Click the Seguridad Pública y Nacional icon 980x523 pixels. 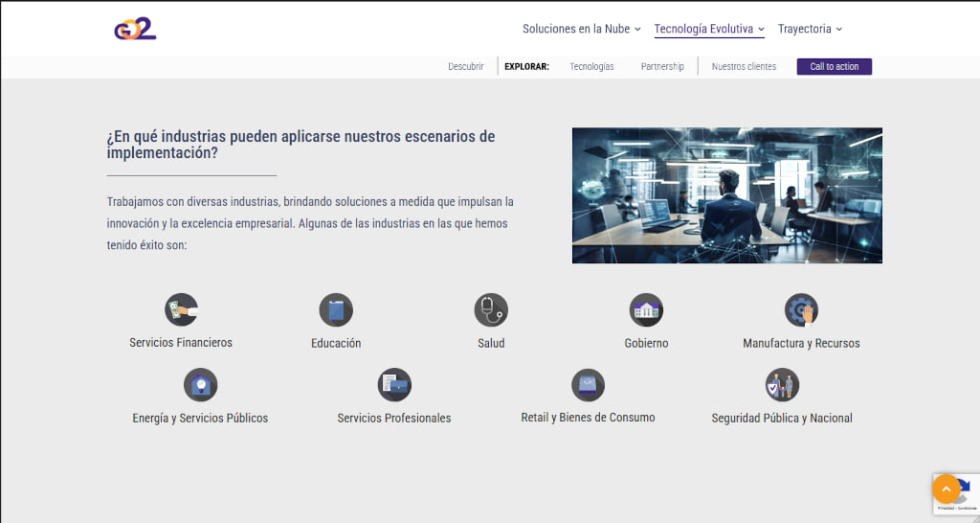click(782, 385)
